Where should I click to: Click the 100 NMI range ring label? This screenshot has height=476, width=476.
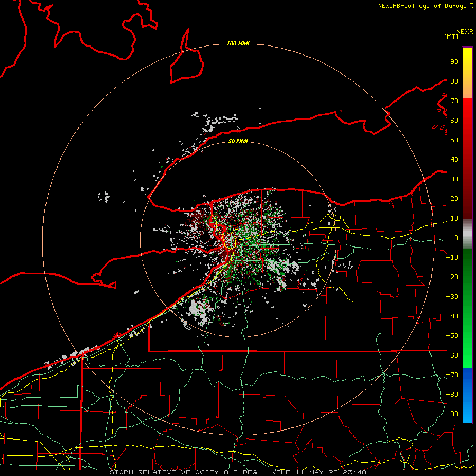click(x=238, y=43)
